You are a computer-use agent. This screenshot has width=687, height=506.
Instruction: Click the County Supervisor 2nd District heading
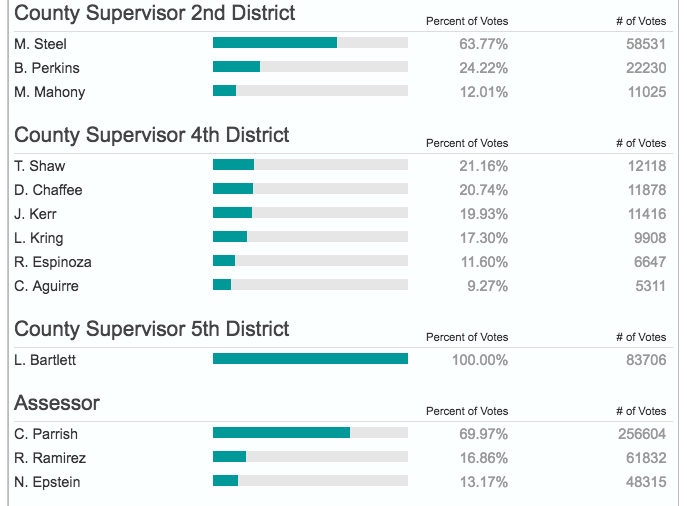155,13
